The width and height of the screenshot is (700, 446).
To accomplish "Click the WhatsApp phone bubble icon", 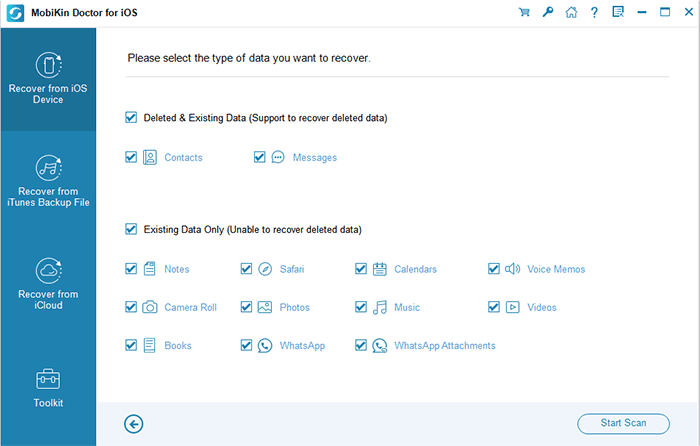I will tap(265, 346).
